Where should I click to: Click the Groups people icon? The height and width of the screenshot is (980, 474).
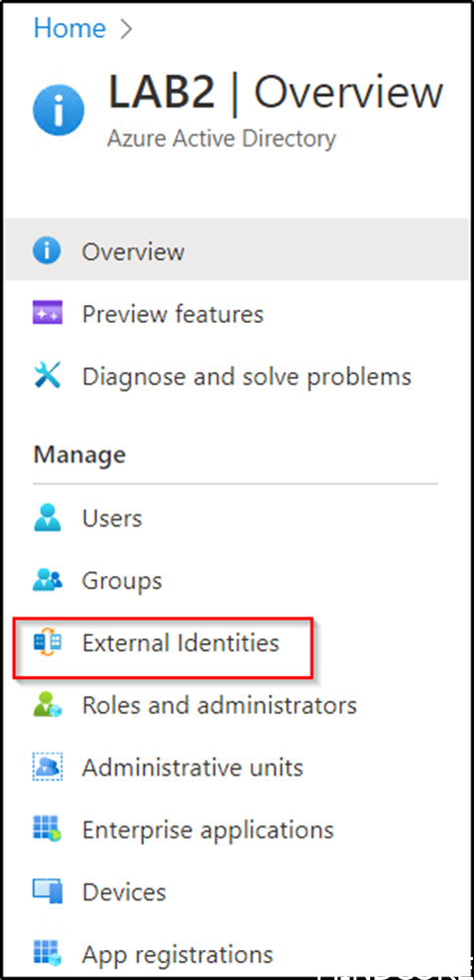(47, 580)
